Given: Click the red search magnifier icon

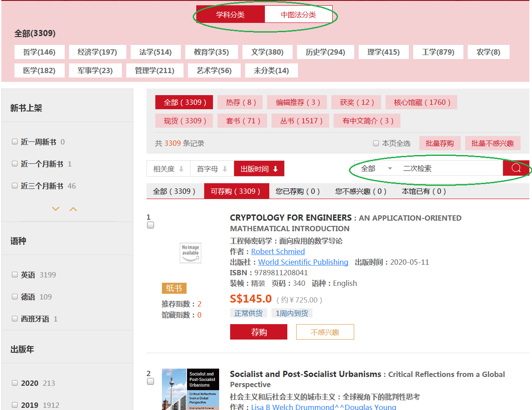Looking at the screenshot, I should coord(516,168).
